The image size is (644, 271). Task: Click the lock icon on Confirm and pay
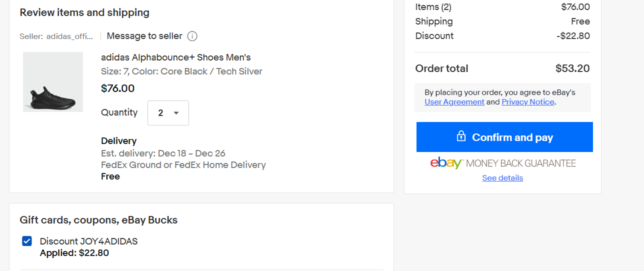[x=461, y=136]
